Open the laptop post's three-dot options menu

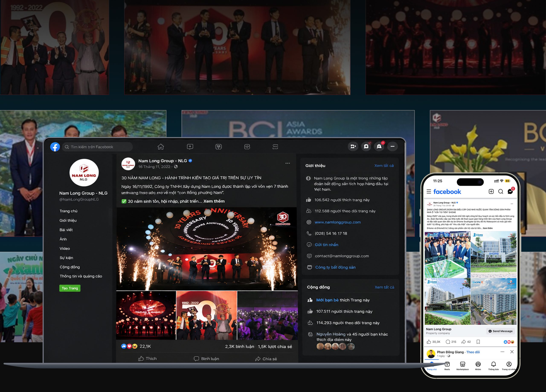pos(288,163)
